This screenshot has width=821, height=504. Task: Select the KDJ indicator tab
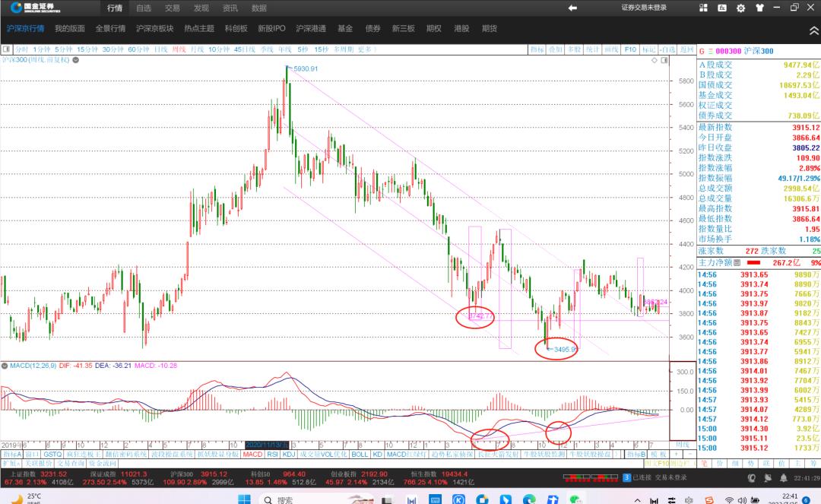click(289, 454)
